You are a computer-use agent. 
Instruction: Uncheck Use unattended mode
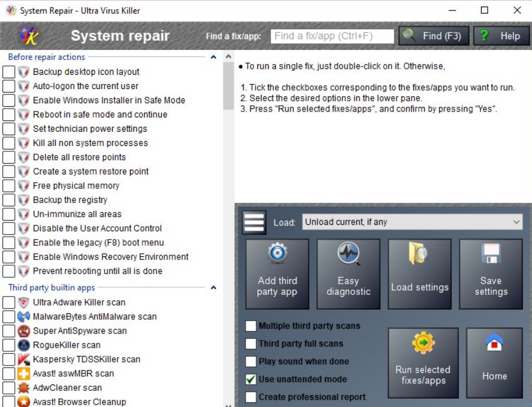(x=251, y=379)
